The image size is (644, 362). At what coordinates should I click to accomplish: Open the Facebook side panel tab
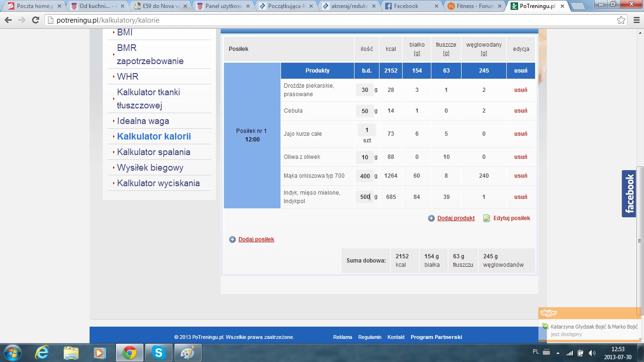(629, 193)
